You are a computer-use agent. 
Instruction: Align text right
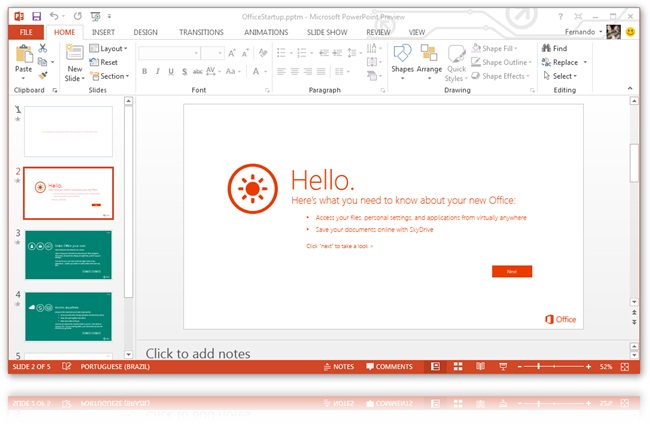308,71
